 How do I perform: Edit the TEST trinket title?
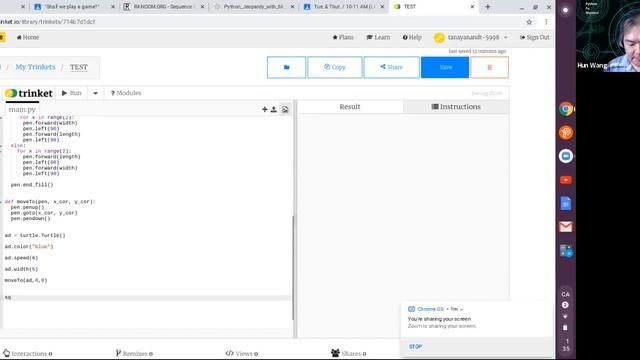(79, 67)
